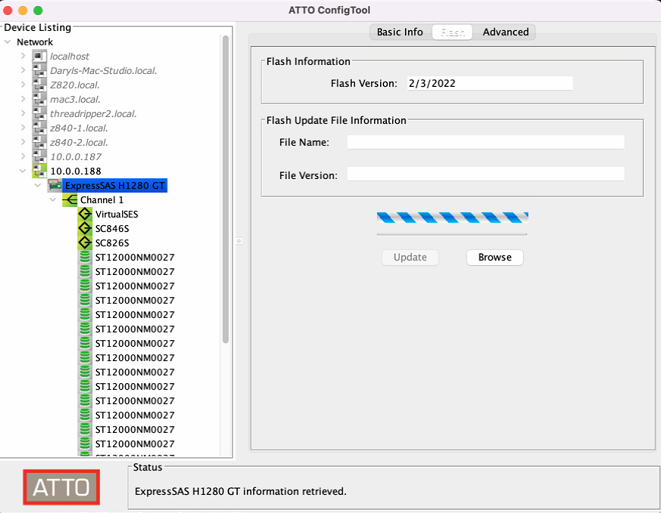Viewport: 661px width, 513px height.
Task: Click the Update button
Action: point(410,257)
